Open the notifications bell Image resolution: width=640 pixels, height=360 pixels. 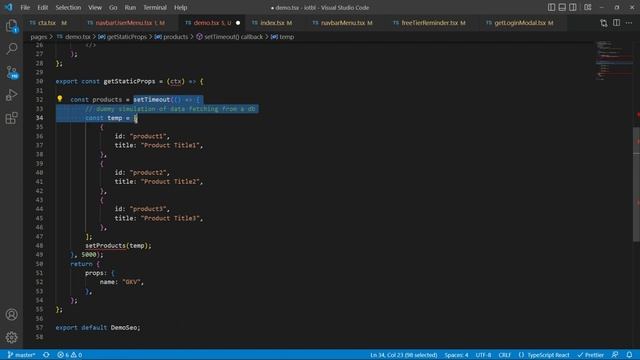(629, 355)
